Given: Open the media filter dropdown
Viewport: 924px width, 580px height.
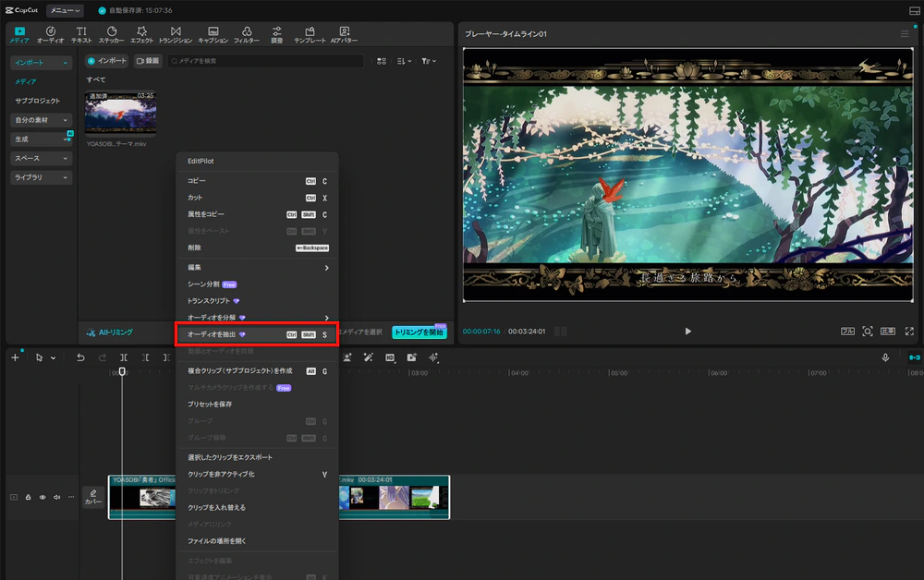Looking at the screenshot, I should (x=429, y=61).
